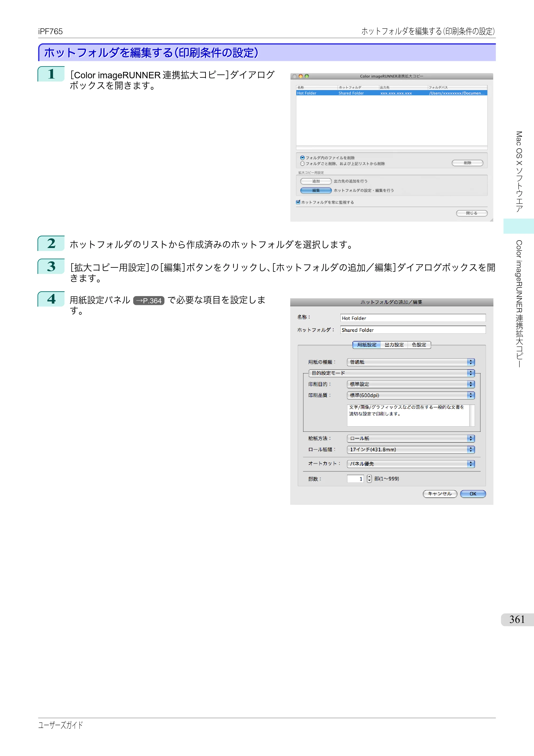The height and width of the screenshot is (756, 534).
Task: Click the ホットフォルダ field with Shared Folder
Action: tap(413, 330)
